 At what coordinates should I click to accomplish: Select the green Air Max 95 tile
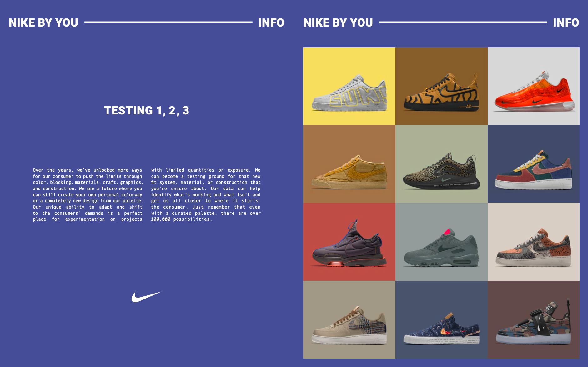coord(441,242)
